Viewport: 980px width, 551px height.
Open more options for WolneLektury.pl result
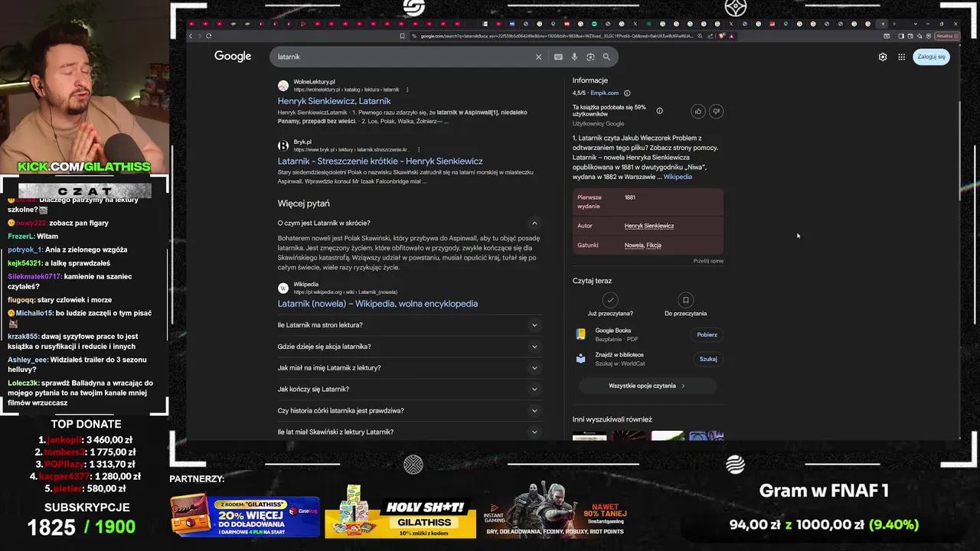(407, 90)
